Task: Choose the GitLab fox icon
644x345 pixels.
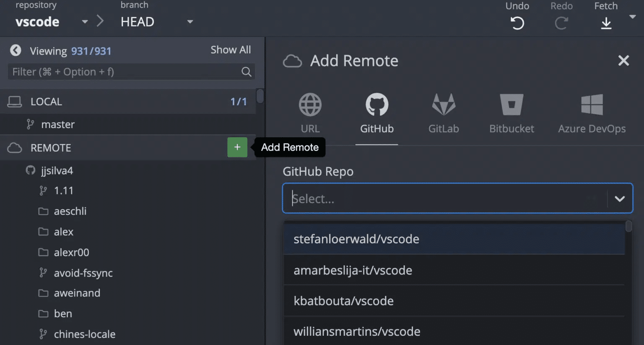Action: [443, 105]
